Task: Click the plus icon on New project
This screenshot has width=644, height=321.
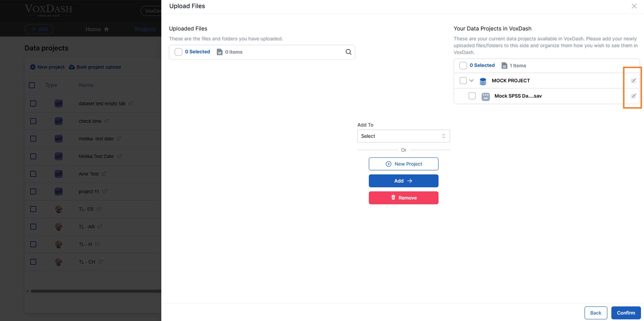Action: click(x=33, y=67)
